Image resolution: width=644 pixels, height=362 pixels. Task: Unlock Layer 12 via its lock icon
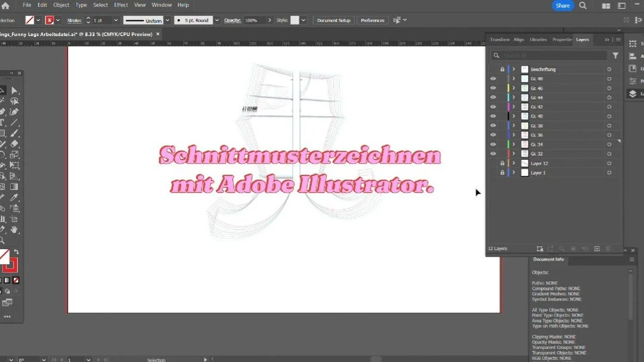[502, 163]
